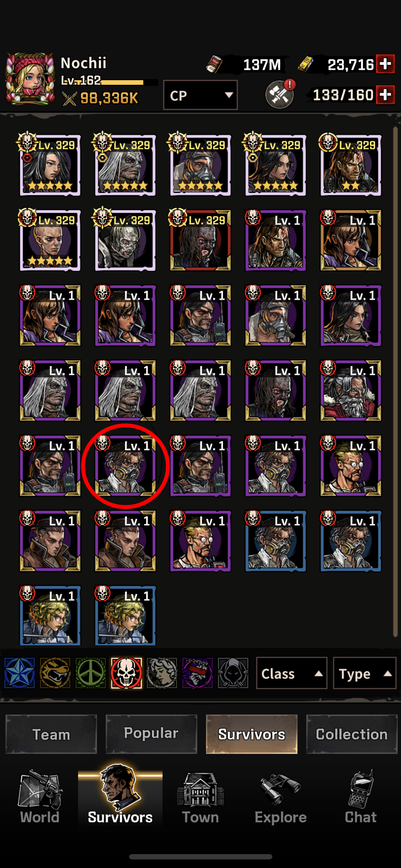Screen dimensions: 401x868
Task: Open the Chat walkie-talkie button
Action: 361,797
